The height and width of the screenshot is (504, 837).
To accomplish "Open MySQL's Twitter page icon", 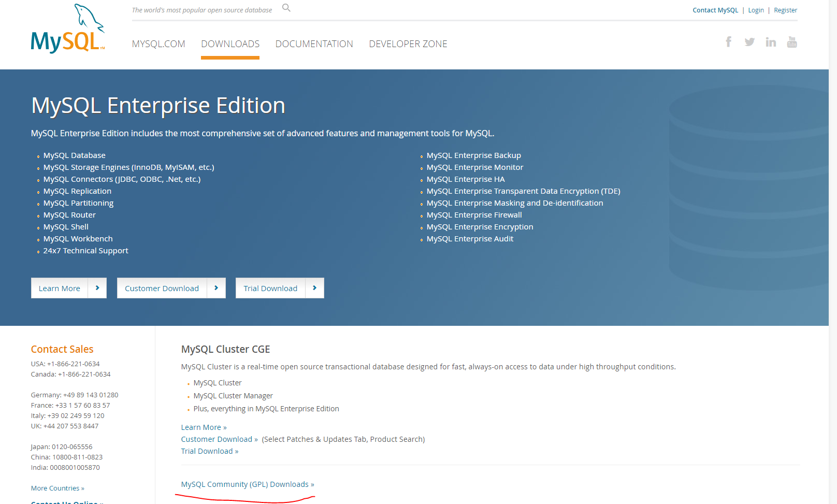I will pyautogui.click(x=749, y=42).
